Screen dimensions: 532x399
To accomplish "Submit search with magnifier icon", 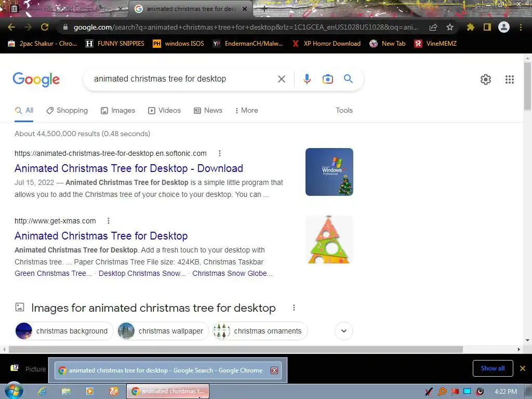I will (x=348, y=79).
